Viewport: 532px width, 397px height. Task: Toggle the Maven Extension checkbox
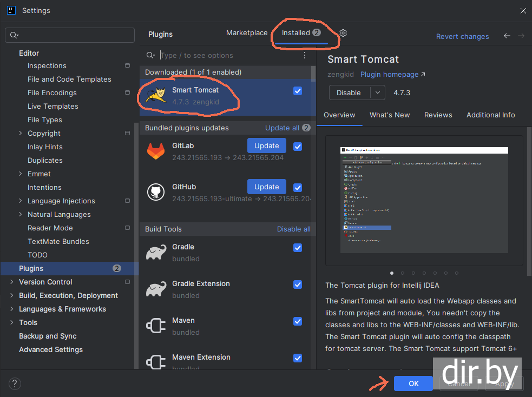[x=298, y=358]
